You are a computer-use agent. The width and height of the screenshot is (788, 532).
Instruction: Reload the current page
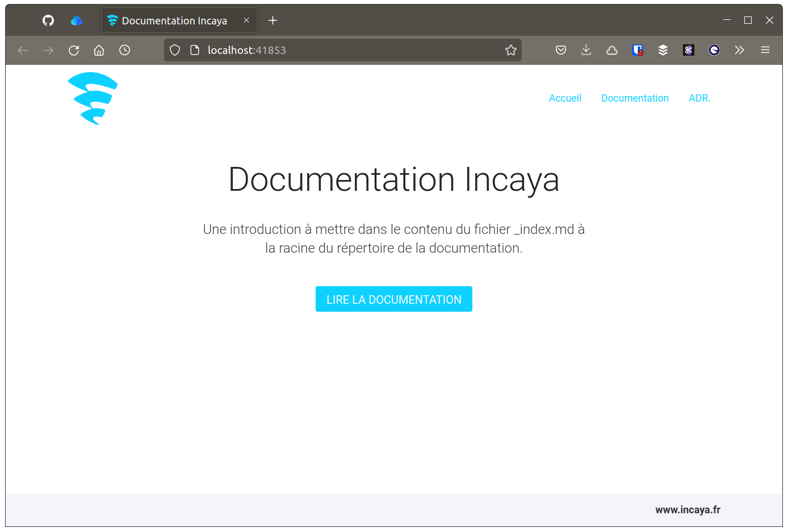pyautogui.click(x=74, y=51)
